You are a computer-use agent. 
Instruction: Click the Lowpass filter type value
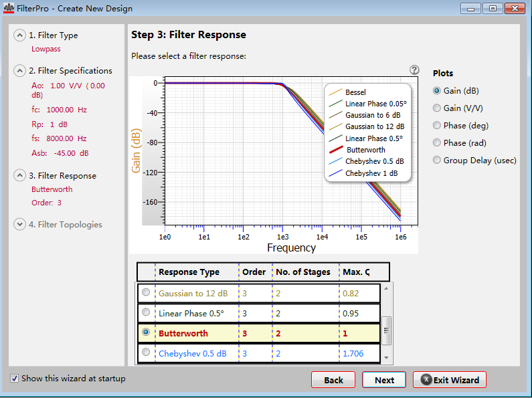[x=46, y=49]
